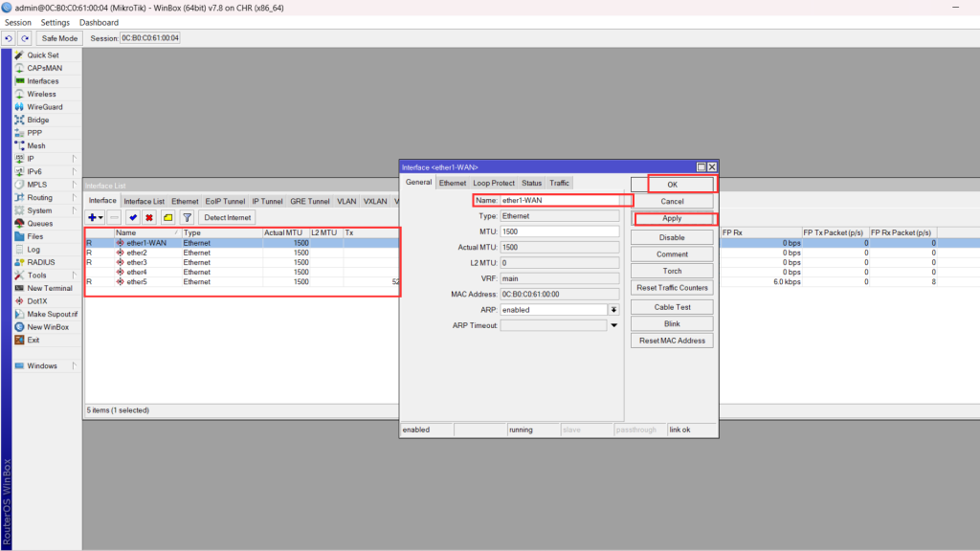The width and height of the screenshot is (980, 551).
Task: Click the blue checkmark Enable icon
Action: click(132, 218)
